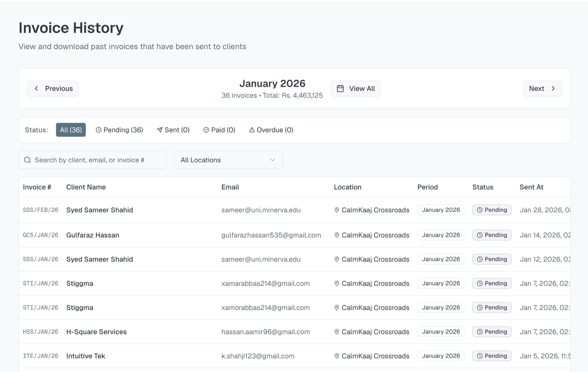Click invoice number SSS/FEB/26
This screenshot has width=588, height=372.
(40, 210)
